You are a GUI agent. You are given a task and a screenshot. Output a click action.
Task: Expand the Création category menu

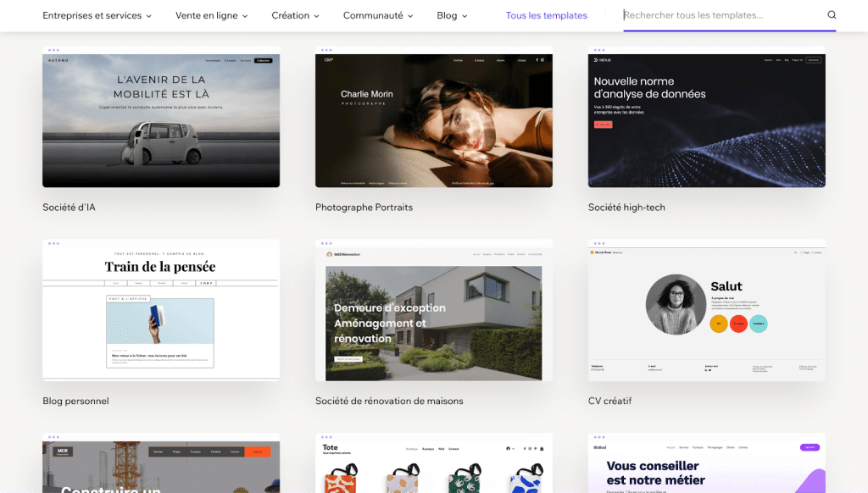click(295, 15)
